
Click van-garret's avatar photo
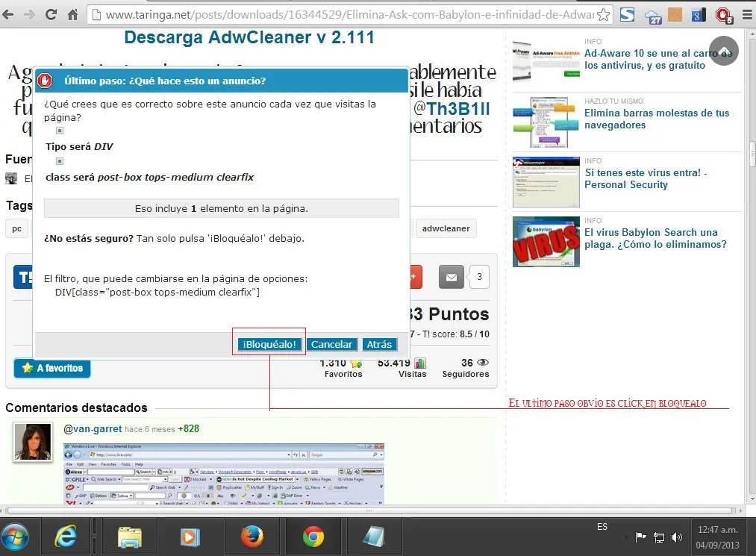click(33, 443)
